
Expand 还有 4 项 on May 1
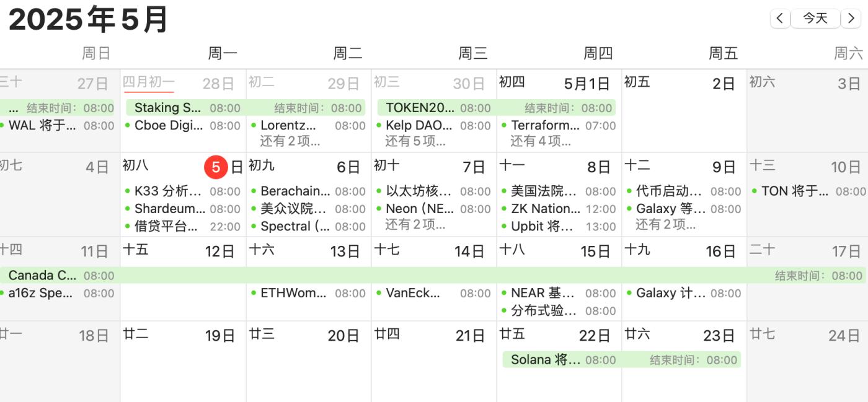pyautogui.click(x=541, y=141)
